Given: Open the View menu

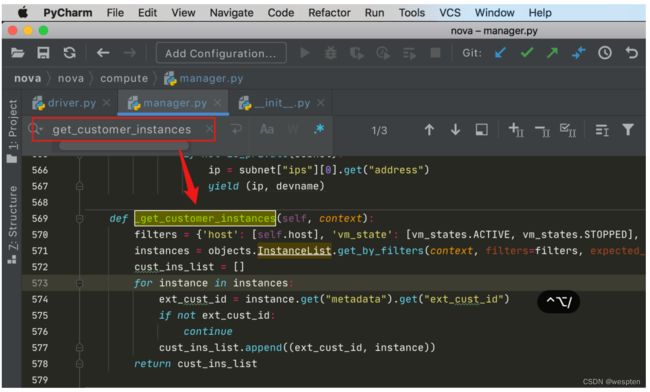Looking at the screenshot, I should pos(183,13).
